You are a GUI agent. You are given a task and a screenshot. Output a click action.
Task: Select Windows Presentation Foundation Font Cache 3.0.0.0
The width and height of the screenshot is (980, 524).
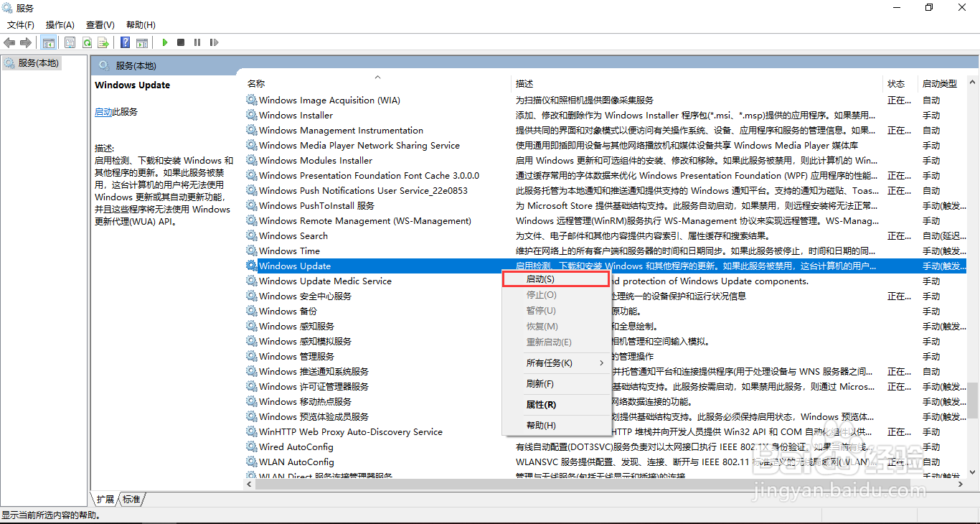point(606,175)
